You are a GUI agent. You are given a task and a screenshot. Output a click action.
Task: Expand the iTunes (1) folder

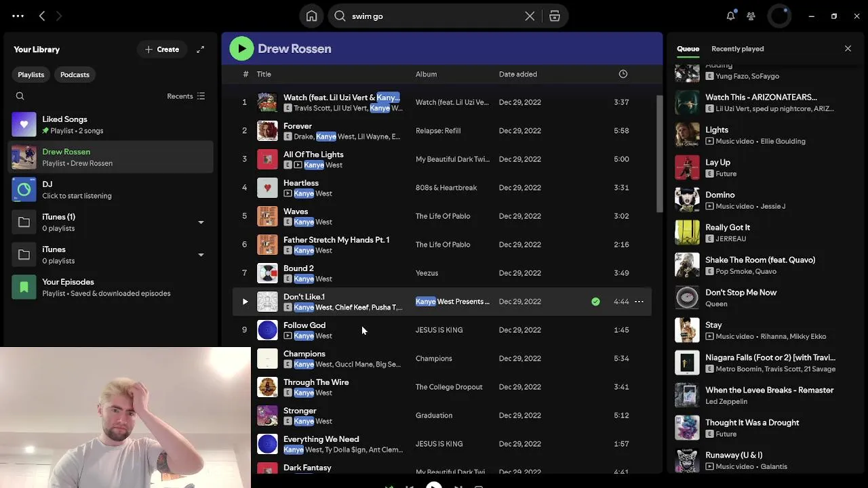click(201, 222)
